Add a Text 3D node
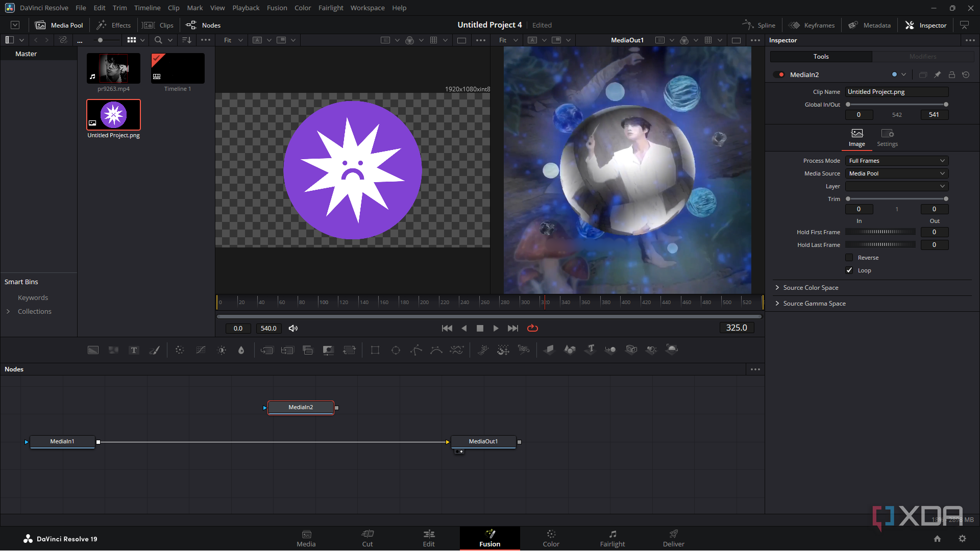 tap(591, 350)
